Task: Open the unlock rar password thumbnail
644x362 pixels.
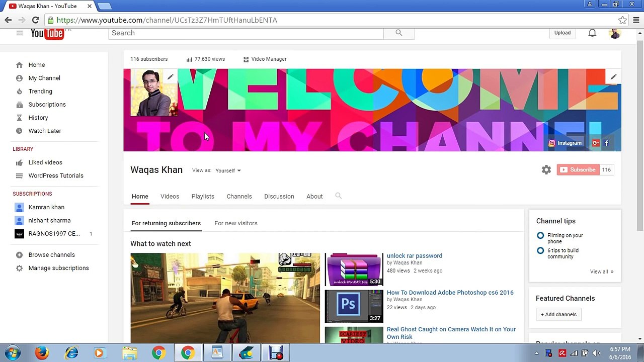Action: click(x=354, y=269)
